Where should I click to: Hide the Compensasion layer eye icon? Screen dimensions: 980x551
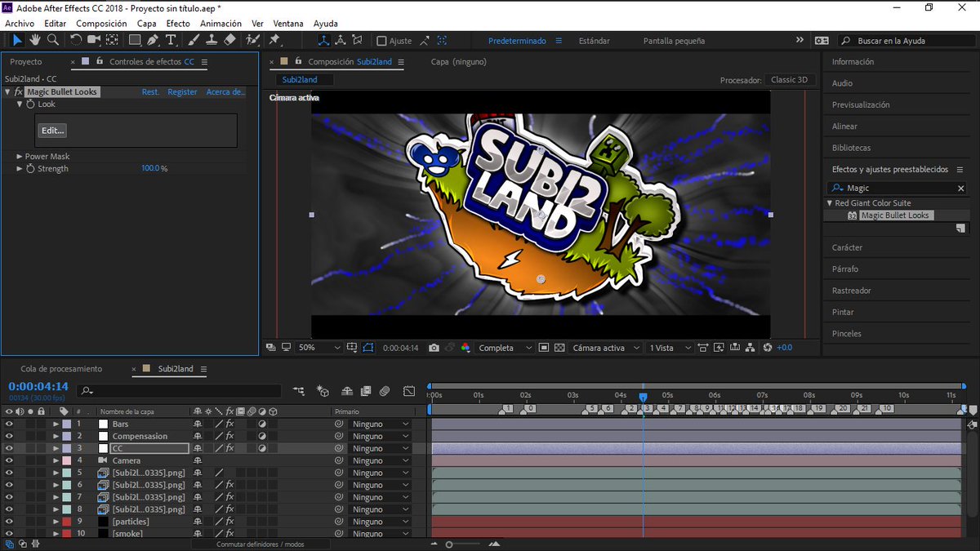9,436
